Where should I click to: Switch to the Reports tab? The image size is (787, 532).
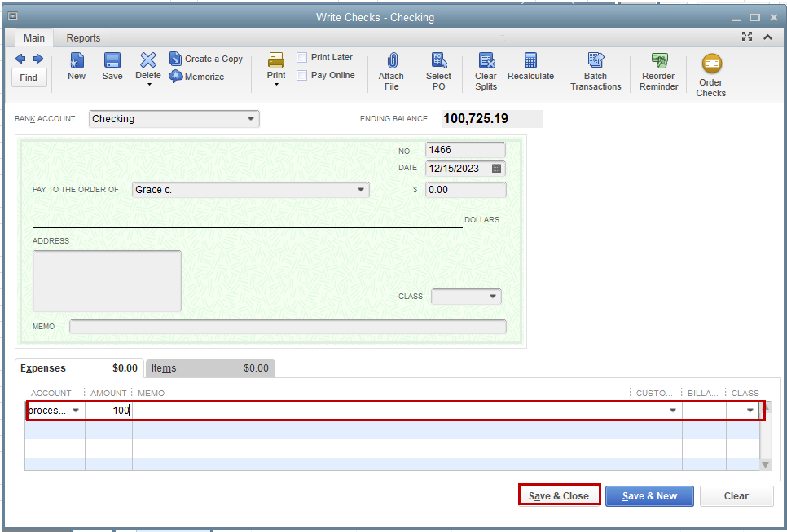(x=83, y=37)
